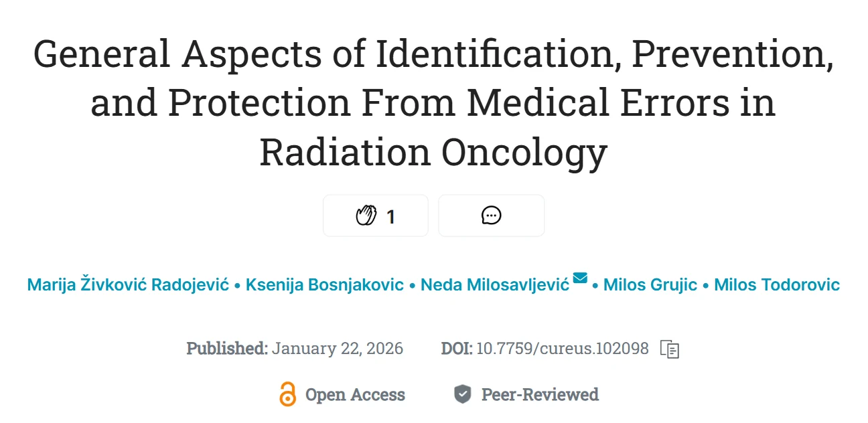Click the comment bubble with three dots
868x423 pixels.
tap(491, 215)
